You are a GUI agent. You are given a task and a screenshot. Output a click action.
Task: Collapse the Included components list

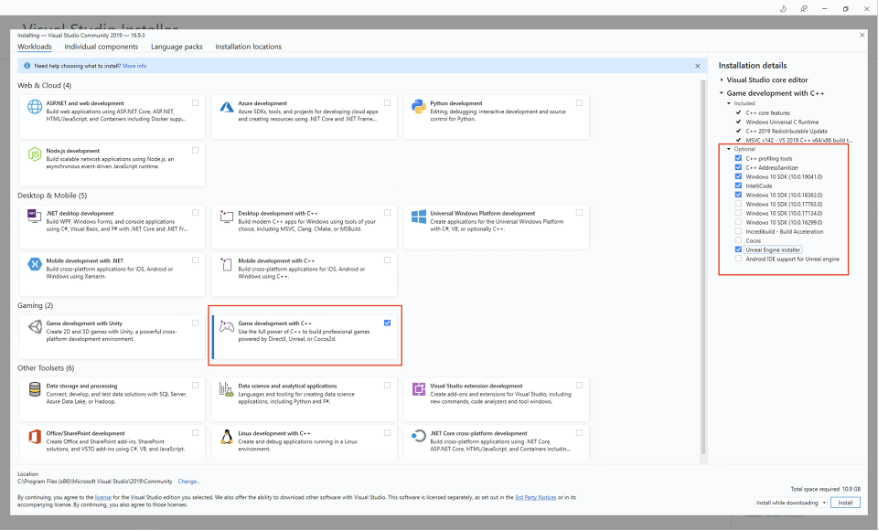(729, 103)
